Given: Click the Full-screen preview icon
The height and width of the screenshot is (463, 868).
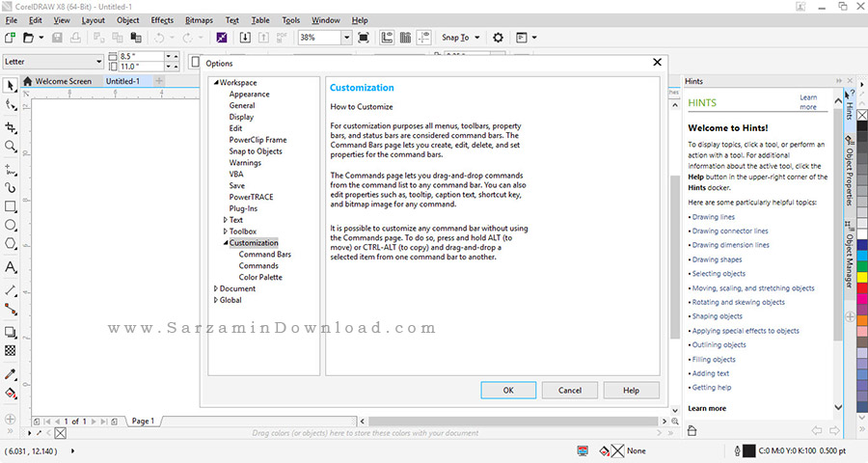Looking at the screenshot, I should (364, 38).
